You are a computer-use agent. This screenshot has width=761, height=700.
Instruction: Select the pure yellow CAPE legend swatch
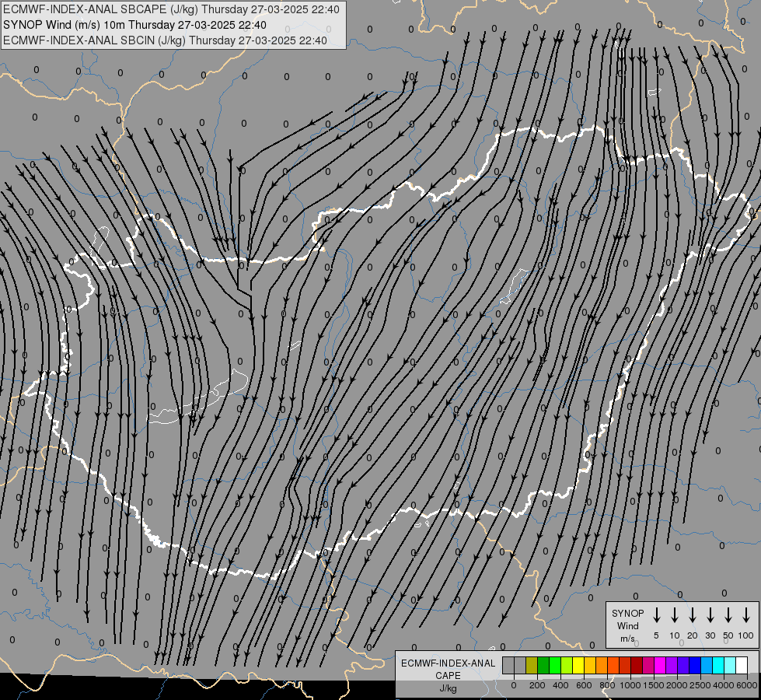click(578, 665)
